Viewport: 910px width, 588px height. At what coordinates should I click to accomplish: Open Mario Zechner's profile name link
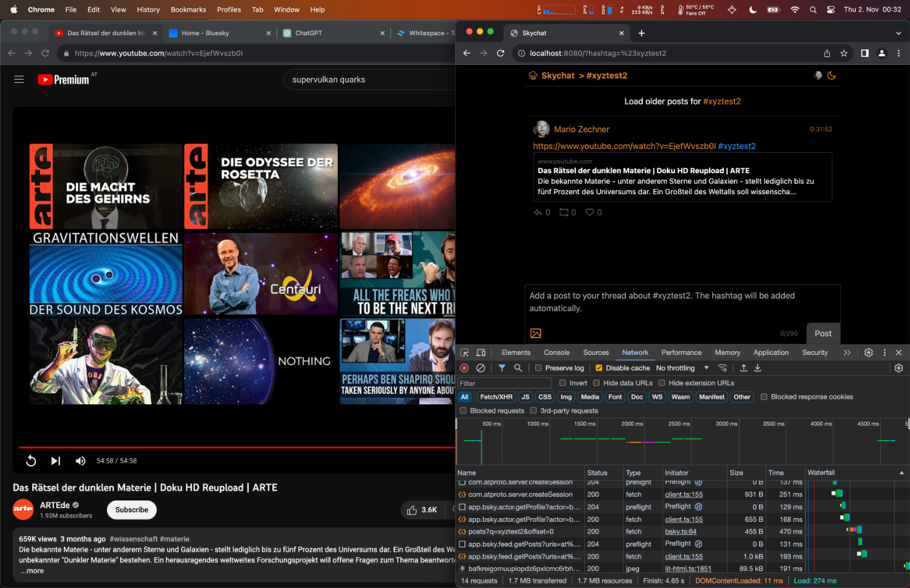click(x=582, y=129)
